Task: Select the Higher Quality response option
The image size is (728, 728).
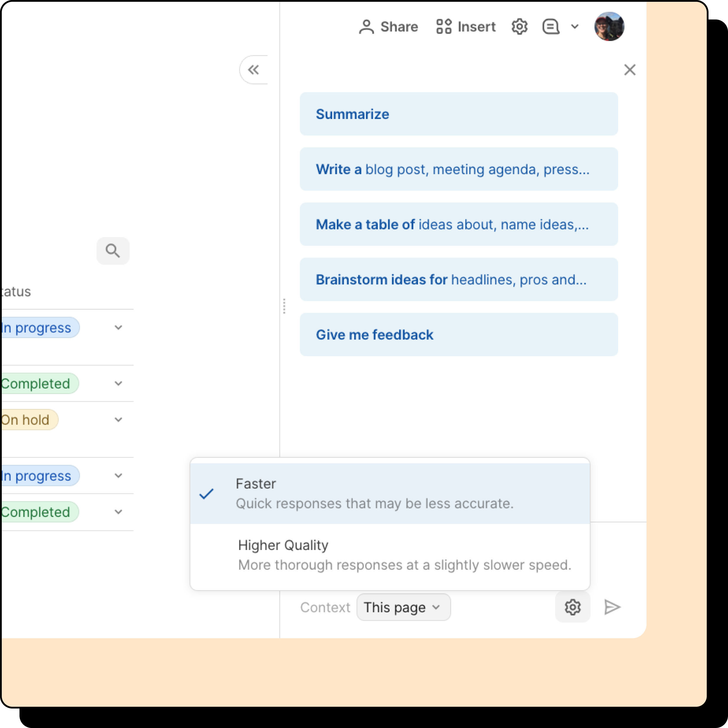Action: click(x=390, y=555)
